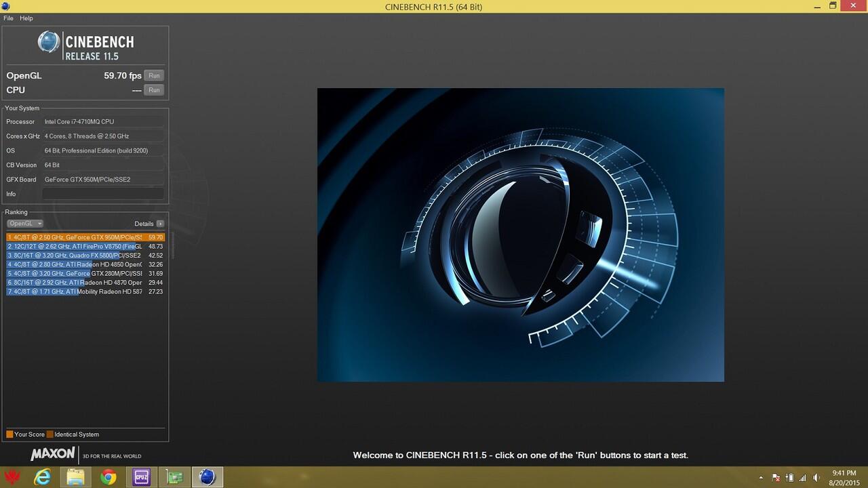
Task: Run the OpenGL benchmark test
Action: tap(154, 76)
